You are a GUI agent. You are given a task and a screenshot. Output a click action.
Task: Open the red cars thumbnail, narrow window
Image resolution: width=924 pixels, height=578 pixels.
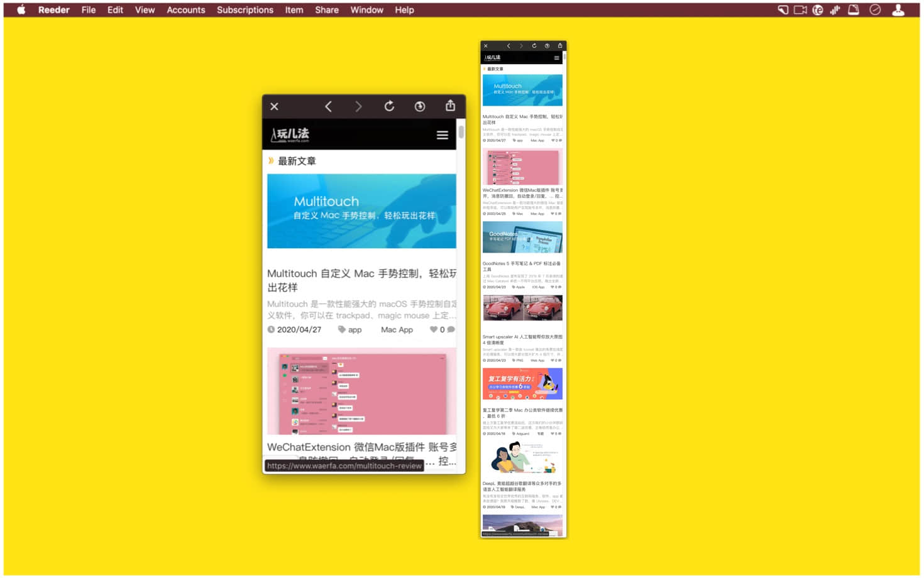[522, 308]
